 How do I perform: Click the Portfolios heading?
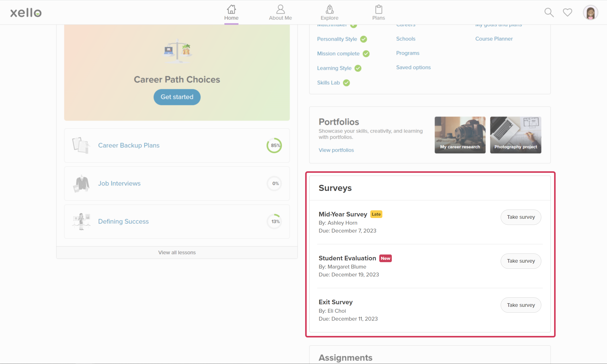click(x=339, y=122)
